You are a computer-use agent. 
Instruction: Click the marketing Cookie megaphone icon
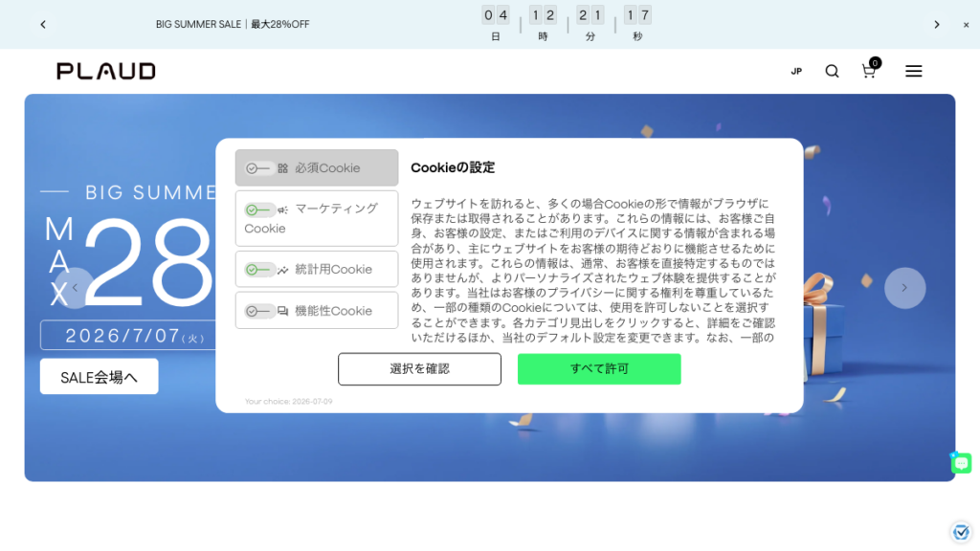[282, 209]
